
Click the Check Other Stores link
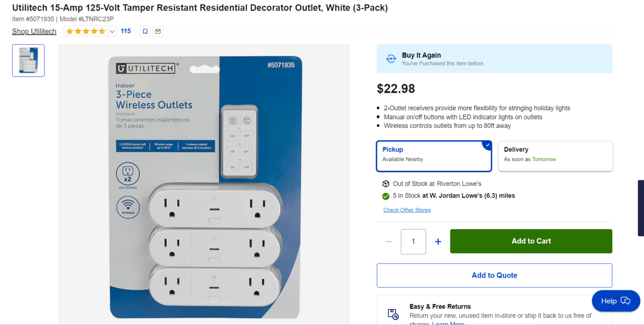tap(407, 210)
